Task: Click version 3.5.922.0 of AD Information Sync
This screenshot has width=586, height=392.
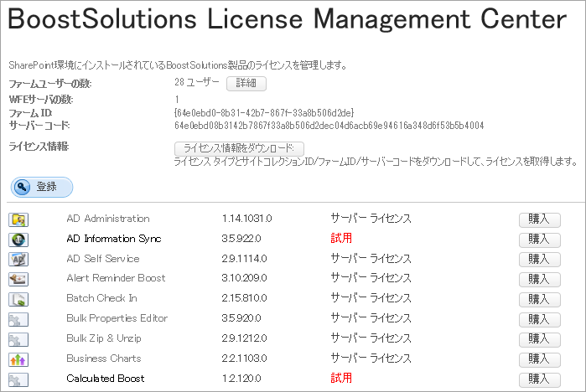Action: [x=241, y=239]
